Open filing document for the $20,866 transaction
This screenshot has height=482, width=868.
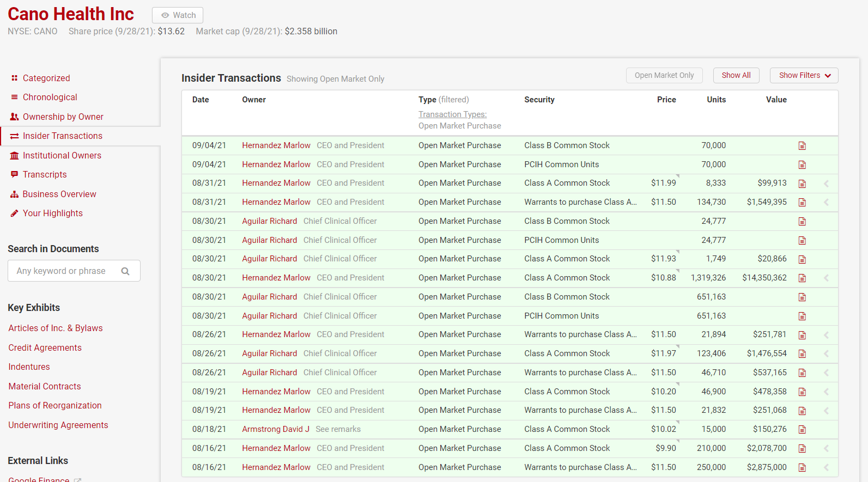(802, 259)
